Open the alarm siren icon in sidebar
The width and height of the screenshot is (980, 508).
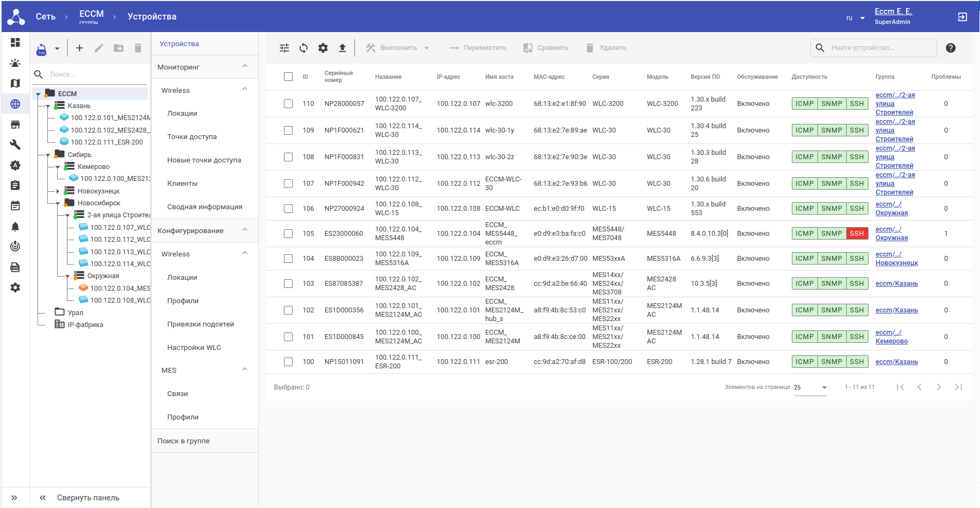tap(15, 63)
